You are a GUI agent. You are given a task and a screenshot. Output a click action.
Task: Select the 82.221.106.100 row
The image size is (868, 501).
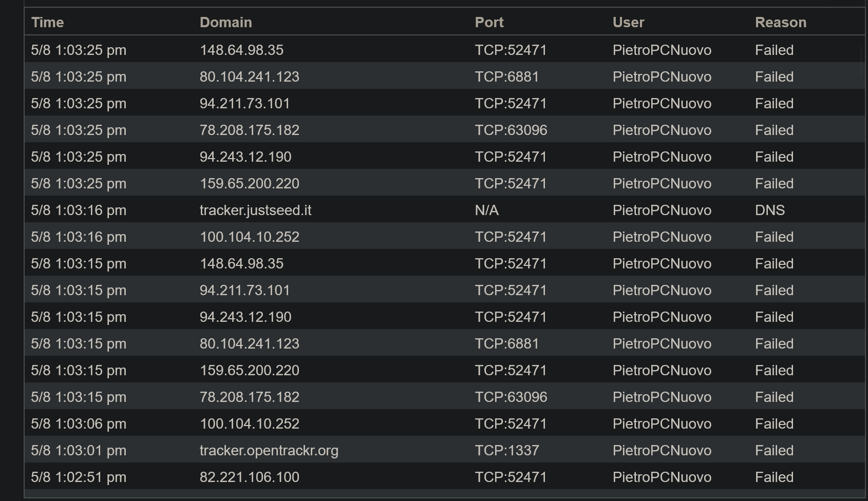[x=445, y=477]
